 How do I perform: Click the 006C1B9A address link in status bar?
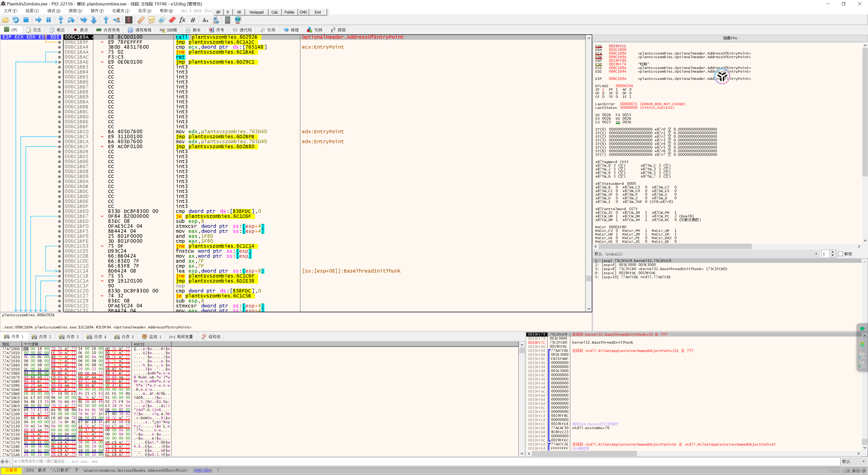click(x=203, y=470)
